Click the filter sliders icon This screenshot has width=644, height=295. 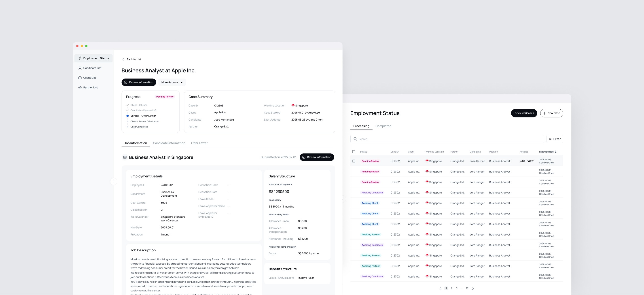550,139
